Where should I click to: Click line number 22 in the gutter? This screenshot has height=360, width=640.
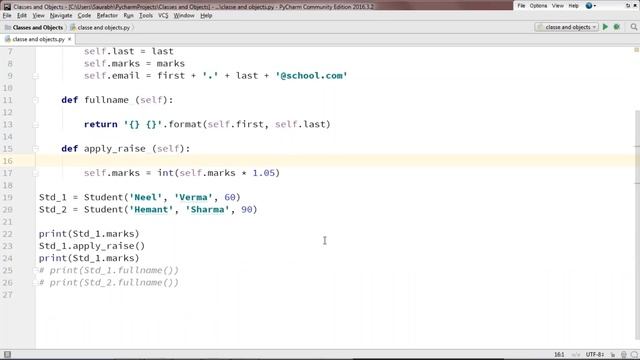click(x=8, y=234)
